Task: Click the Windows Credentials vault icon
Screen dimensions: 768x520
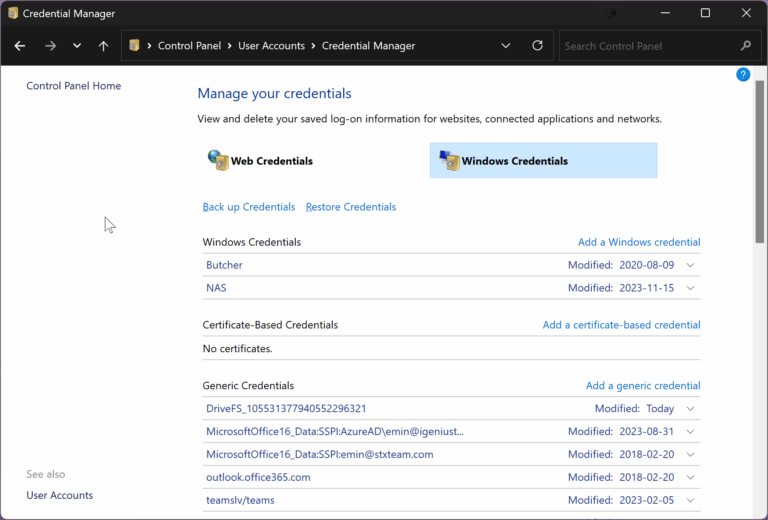Action: (x=449, y=160)
